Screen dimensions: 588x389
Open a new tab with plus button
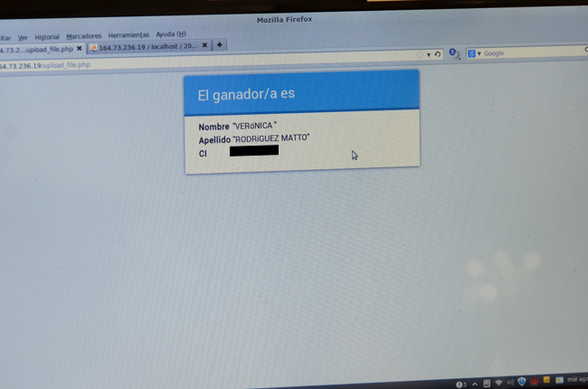[220, 44]
